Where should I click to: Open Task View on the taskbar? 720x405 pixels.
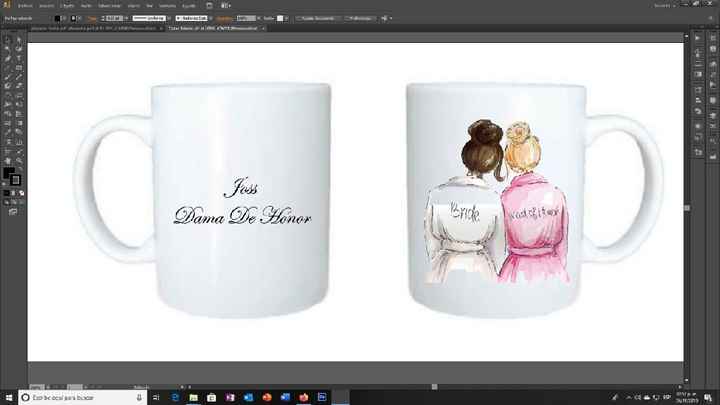[x=156, y=397]
